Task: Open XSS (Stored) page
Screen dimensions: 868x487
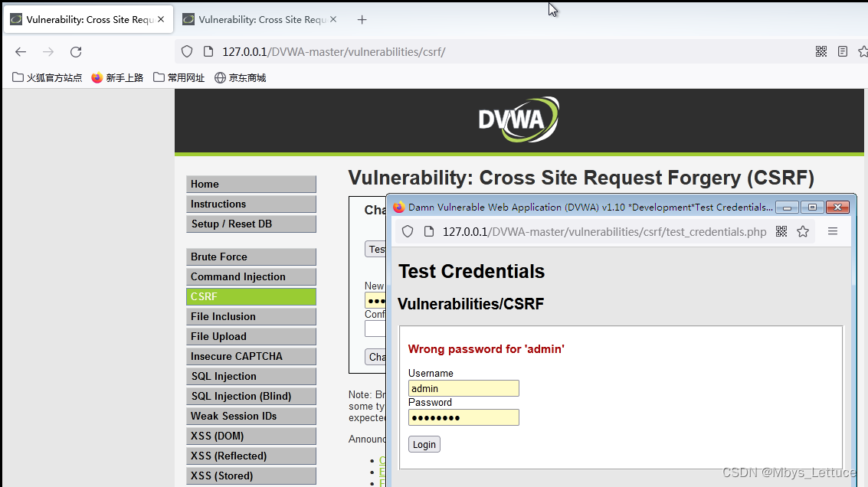Action: (251, 476)
